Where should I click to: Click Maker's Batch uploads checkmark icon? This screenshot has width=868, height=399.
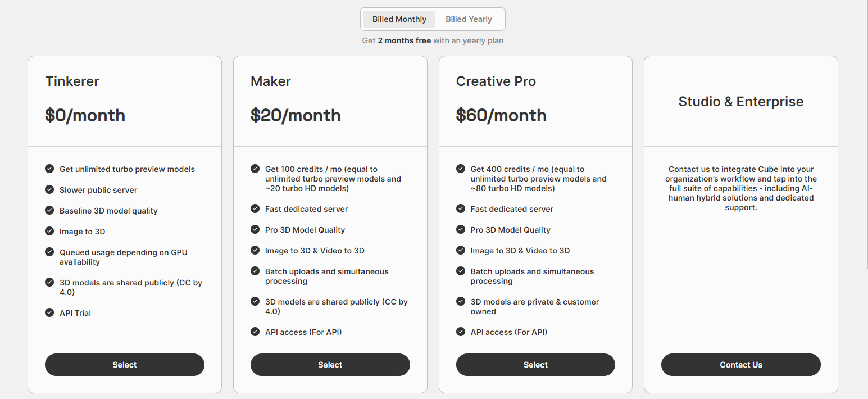(x=255, y=271)
